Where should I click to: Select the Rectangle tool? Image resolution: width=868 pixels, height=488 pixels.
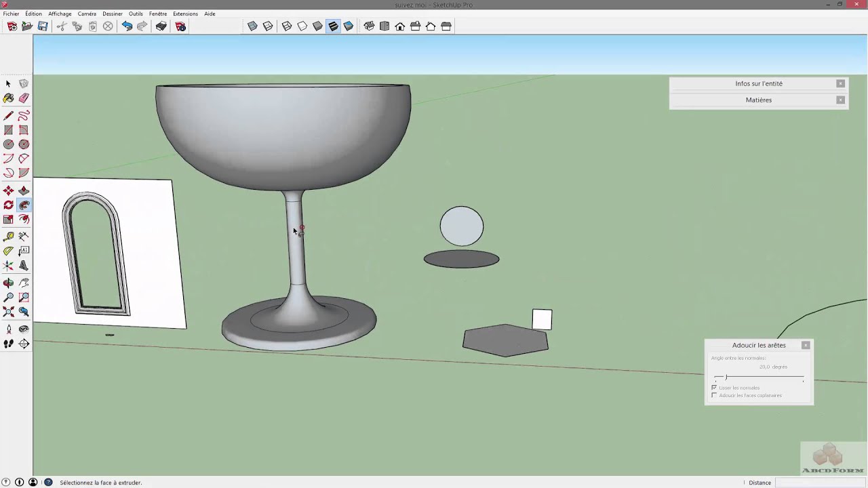(x=8, y=130)
